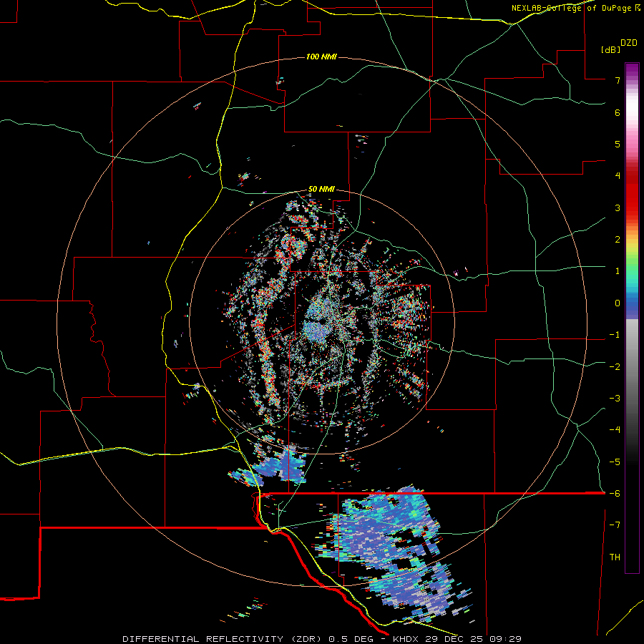Click the 0.5 DEG elevation angle label

[x=351, y=639]
